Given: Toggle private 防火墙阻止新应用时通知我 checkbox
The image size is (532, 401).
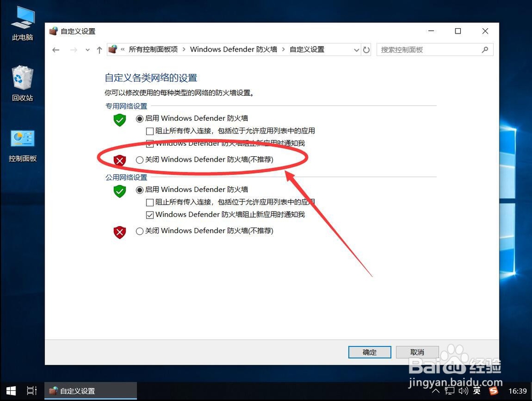Looking at the screenshot, I should point(149,144).
